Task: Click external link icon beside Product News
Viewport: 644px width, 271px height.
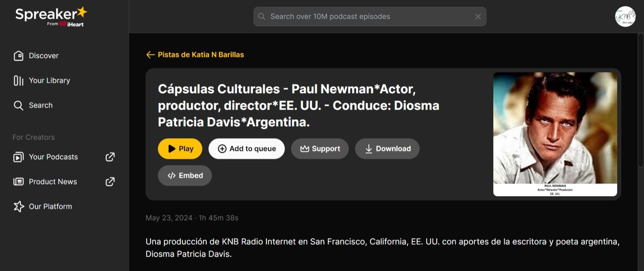Action: (x=110, y=182)
